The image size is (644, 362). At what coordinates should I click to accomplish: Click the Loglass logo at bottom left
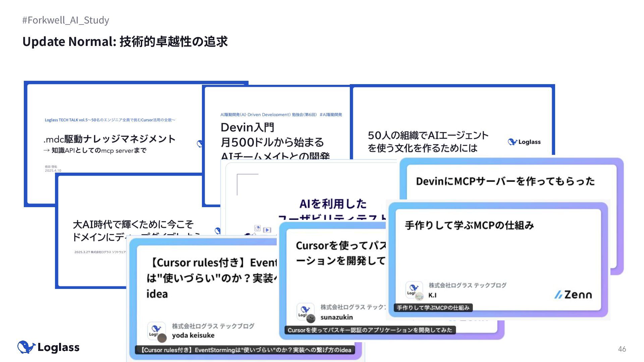click(x=49, y=347)
